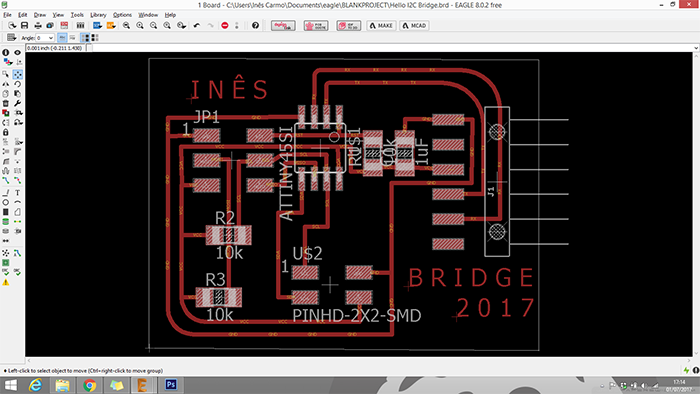Open the Draw menu

[40, 15]
